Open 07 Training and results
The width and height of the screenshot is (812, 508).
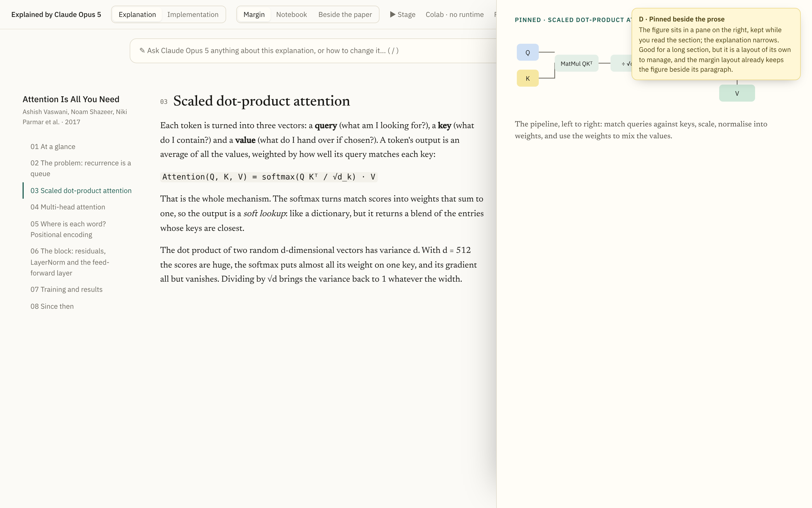[x=67, y=289]
